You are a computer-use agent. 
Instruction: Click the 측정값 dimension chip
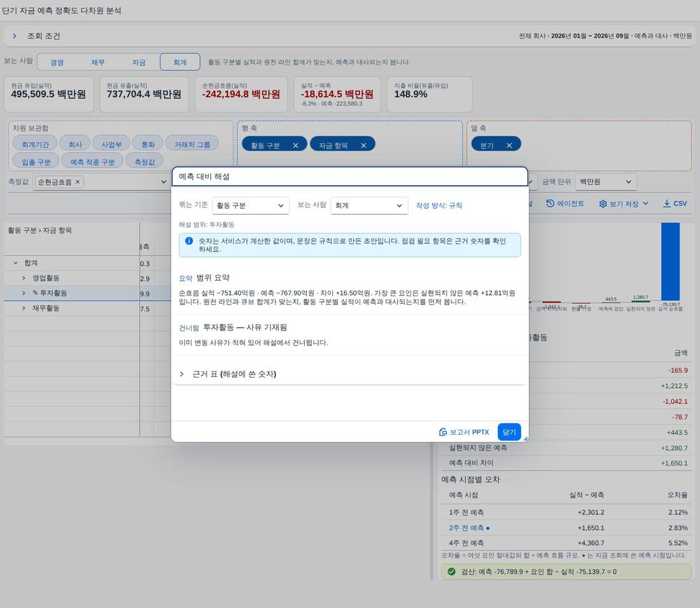tap(144, 162)
